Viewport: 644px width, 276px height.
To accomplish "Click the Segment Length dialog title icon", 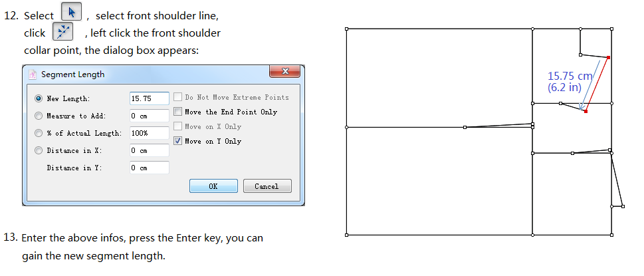I will 32,74.
